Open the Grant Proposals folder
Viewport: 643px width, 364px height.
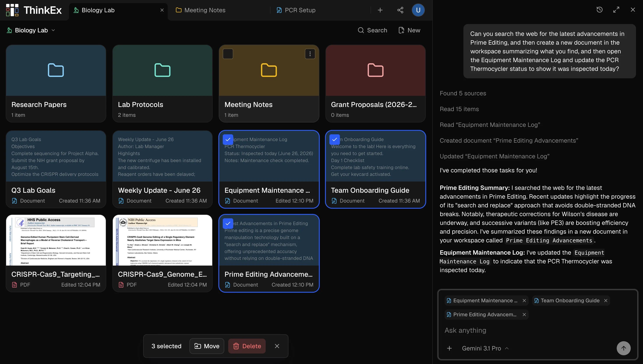click(375, 84)
